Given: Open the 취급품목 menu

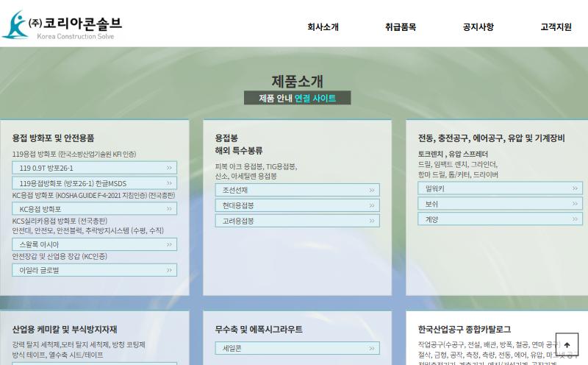Looking at the screenshot, I should 401,27.
